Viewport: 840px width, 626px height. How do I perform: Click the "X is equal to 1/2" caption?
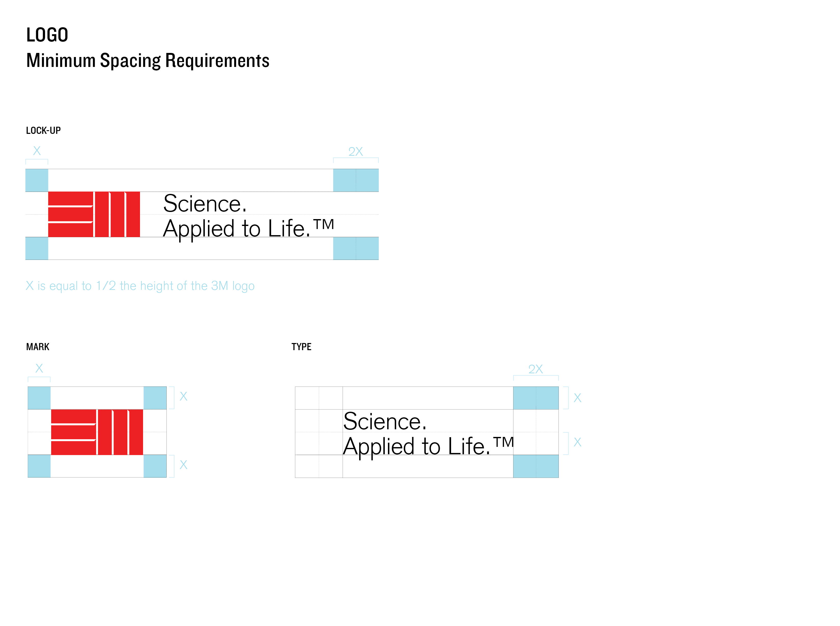click(x=140, y=286)
